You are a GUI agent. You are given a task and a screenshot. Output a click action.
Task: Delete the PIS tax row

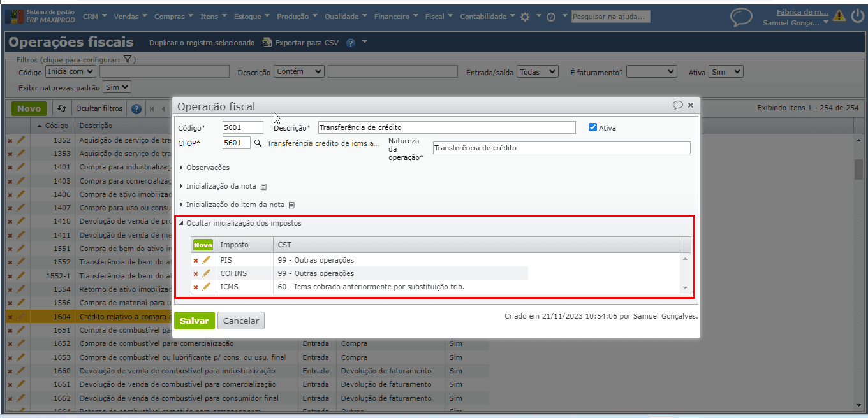[196, 261]
